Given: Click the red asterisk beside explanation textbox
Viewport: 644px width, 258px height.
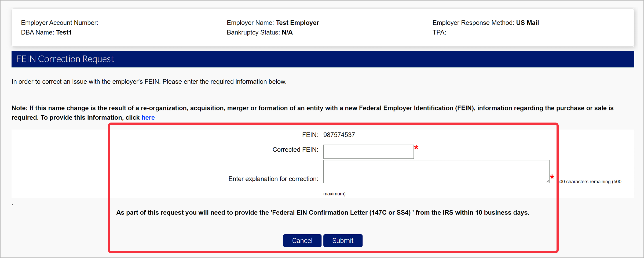Looking at the screenshot, I should pos(552,177).
